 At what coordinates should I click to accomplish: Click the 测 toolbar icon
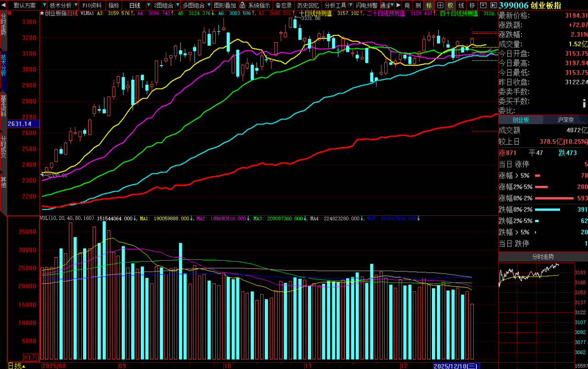tap(418, 6)
